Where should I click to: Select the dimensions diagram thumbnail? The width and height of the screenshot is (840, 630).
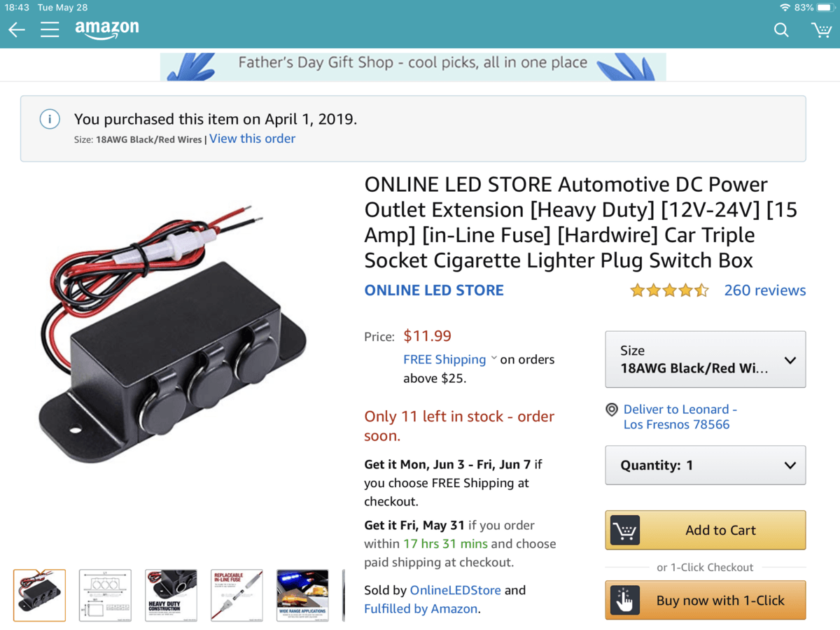click(x=105, y=595)
